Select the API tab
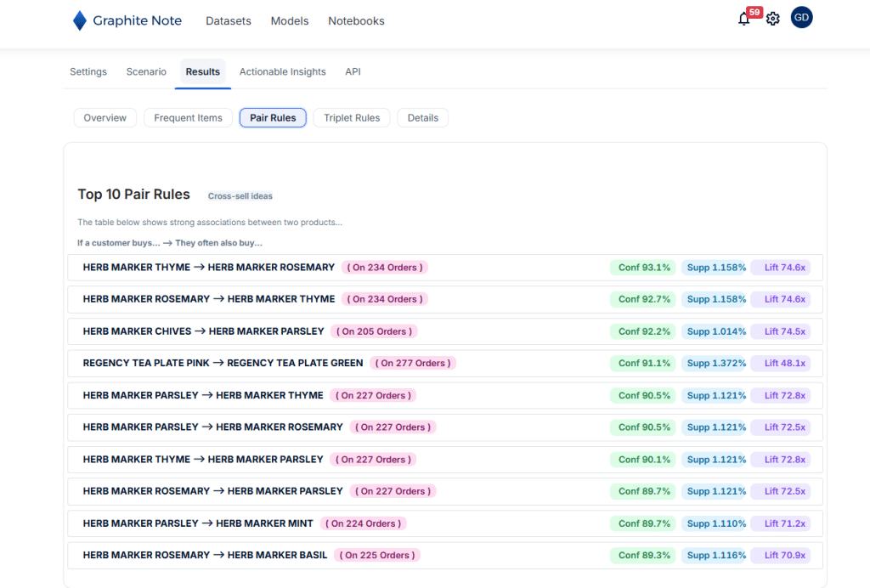 click(353, 72)
